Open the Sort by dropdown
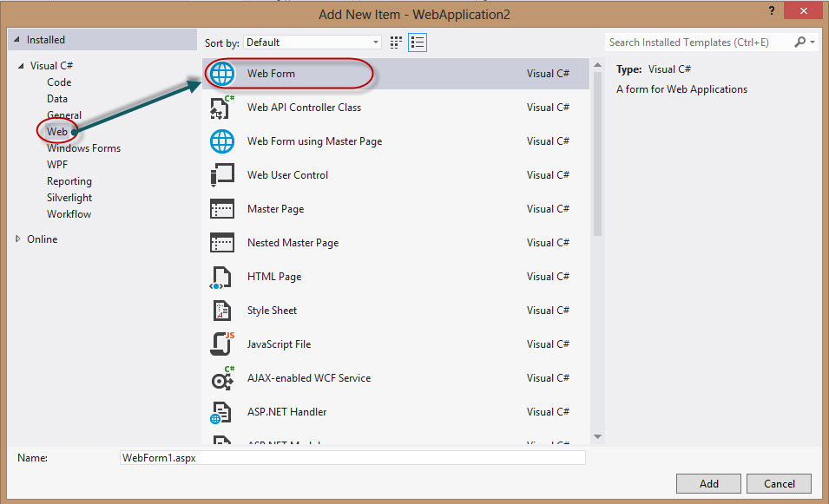This screenshot has width=829, height=504. click(375, 42)
